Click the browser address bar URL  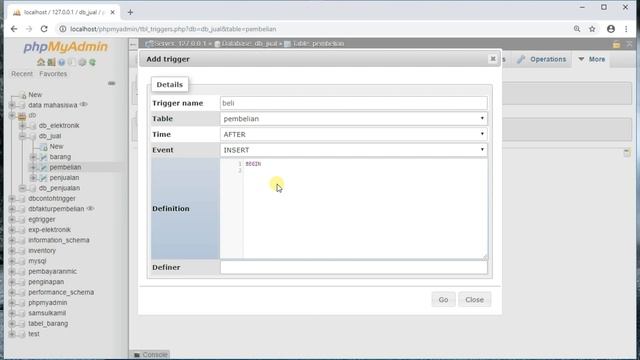click(x=173, y=29)
